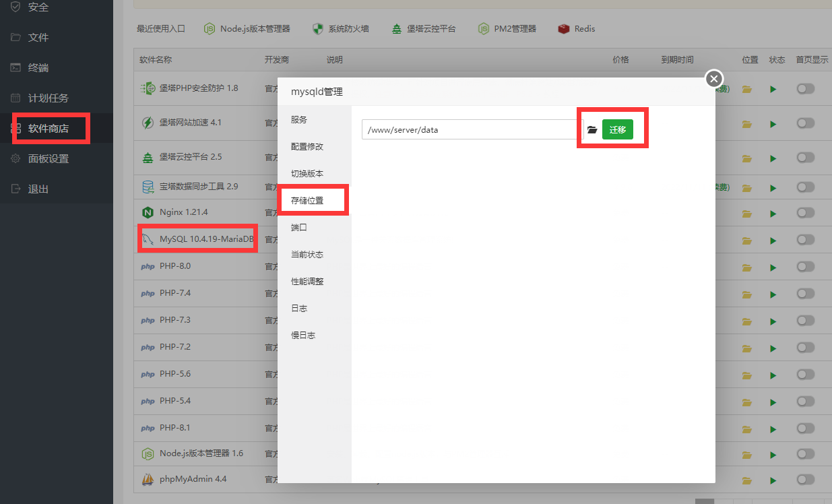This screenshot has height=504, width=832.
Task: Click the green 迁移 button
Action: [618, 129]
